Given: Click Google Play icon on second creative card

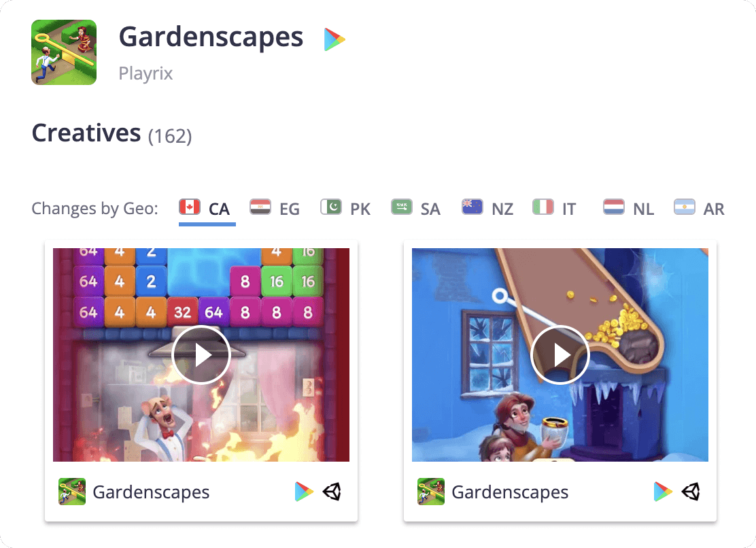Looking at the screenshot, I should pos(663,492).
